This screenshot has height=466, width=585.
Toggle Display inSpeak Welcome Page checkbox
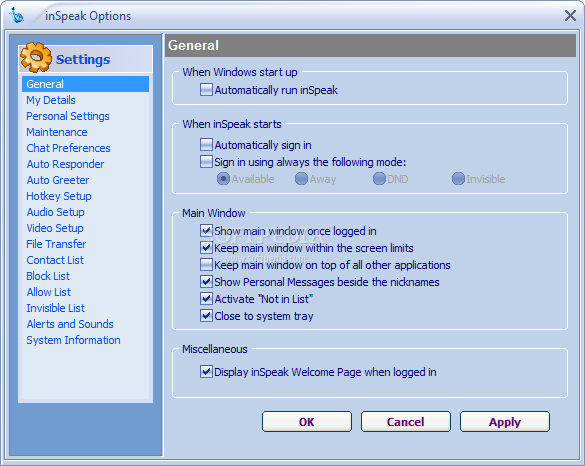[x=206, y=372]
